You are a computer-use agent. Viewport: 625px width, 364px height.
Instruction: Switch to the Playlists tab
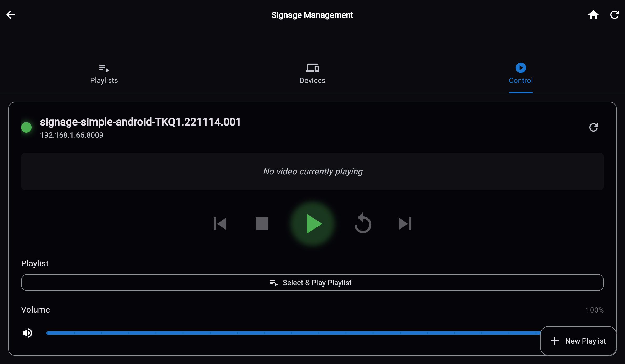tap(104, 74)
